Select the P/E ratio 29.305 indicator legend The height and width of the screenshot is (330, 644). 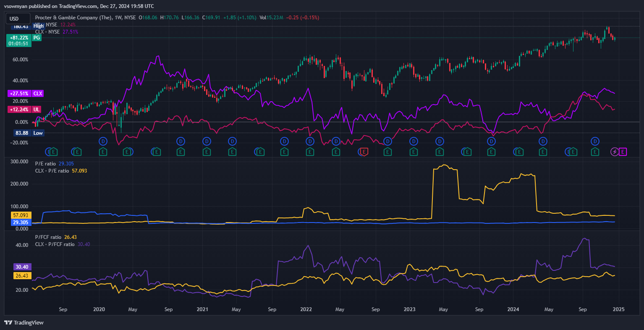[55, 164]
